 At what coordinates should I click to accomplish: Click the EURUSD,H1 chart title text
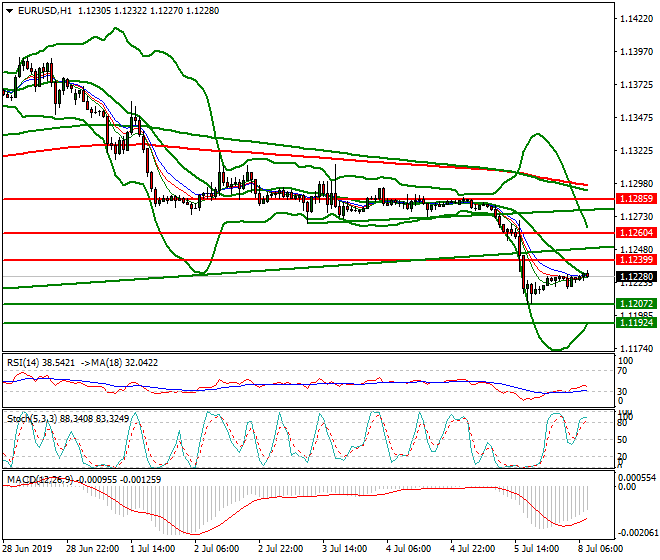tap(45, 11)
